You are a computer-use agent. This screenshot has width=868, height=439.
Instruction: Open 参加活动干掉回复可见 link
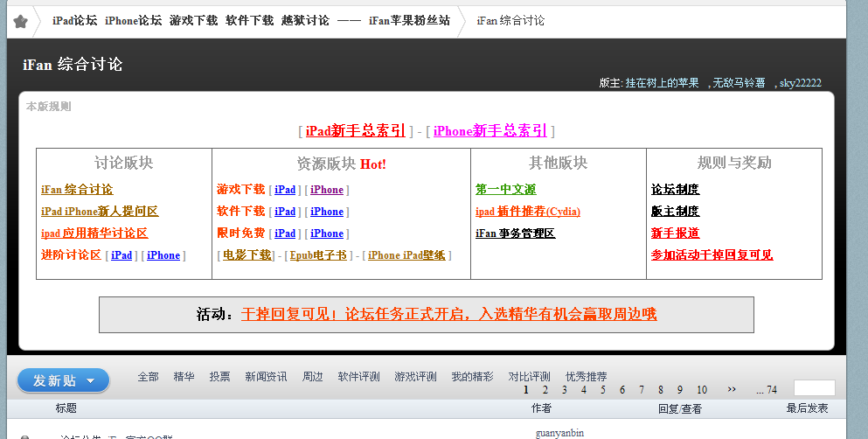[x=712, y=255]
